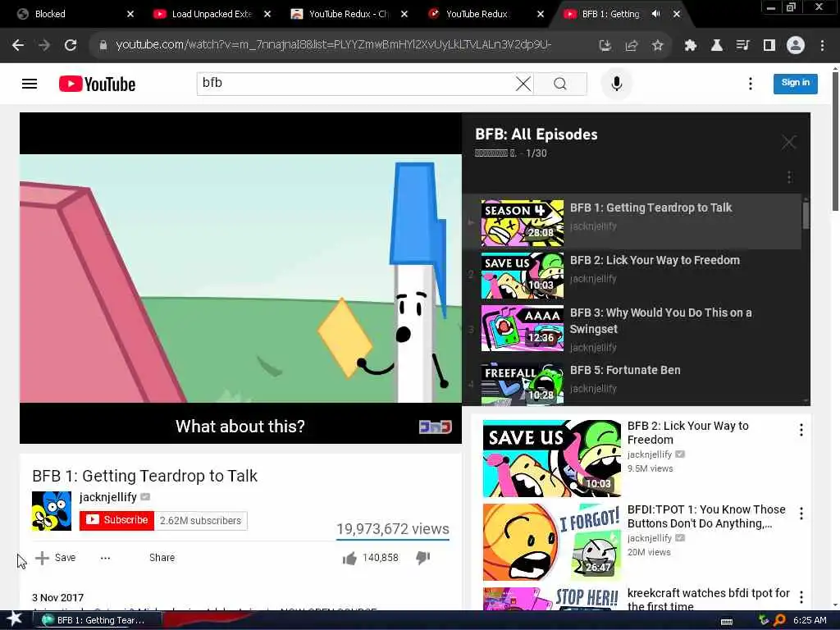Click Share below the video
The width and height of the screenshot is (840, 630).
[162, 558]
